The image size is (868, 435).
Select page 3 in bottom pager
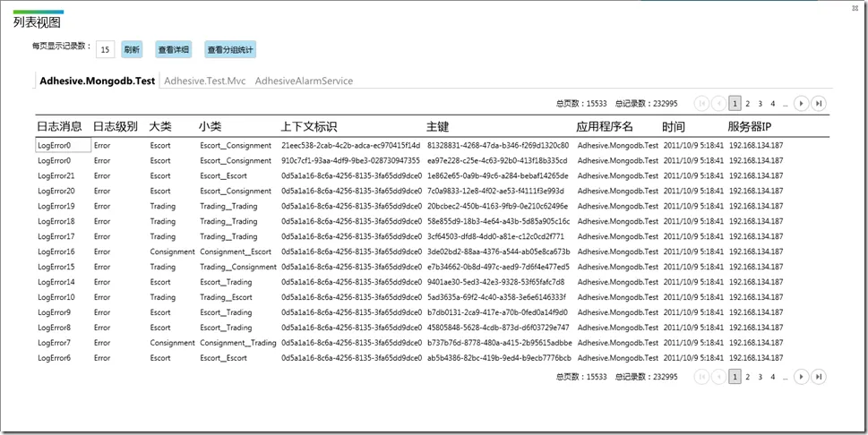[760, 377]
